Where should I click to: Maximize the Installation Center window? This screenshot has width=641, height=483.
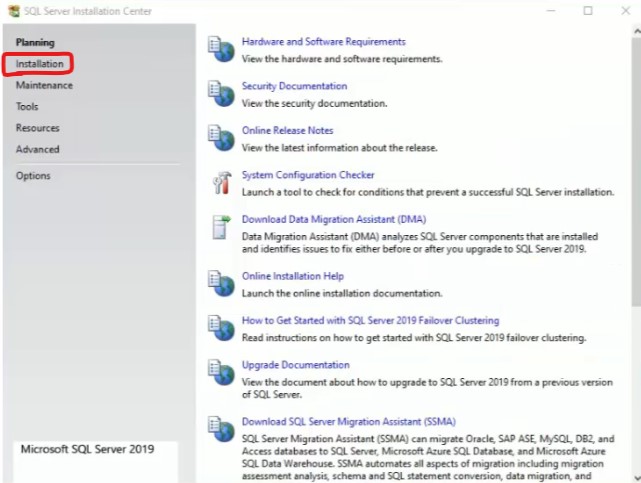tap(588, 11)
